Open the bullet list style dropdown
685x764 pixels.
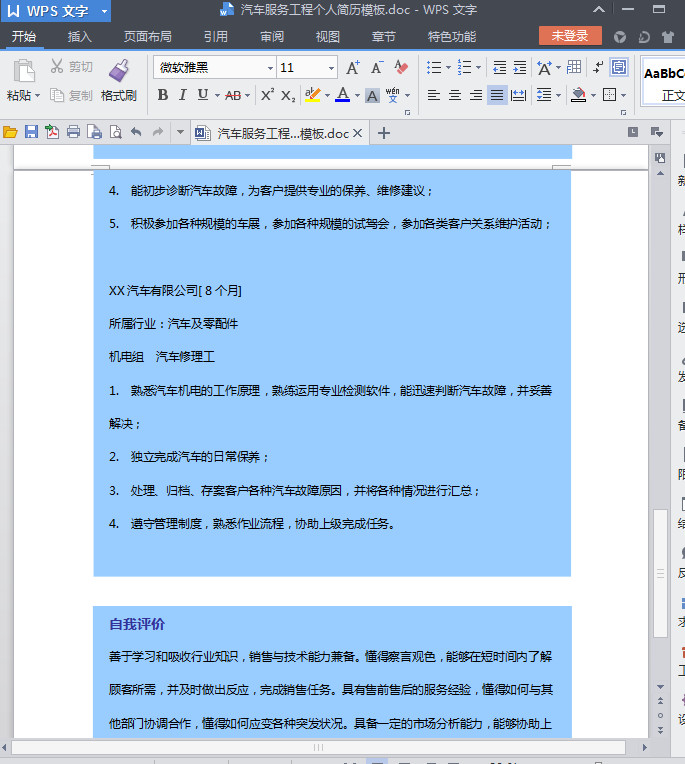coord(448,68)
